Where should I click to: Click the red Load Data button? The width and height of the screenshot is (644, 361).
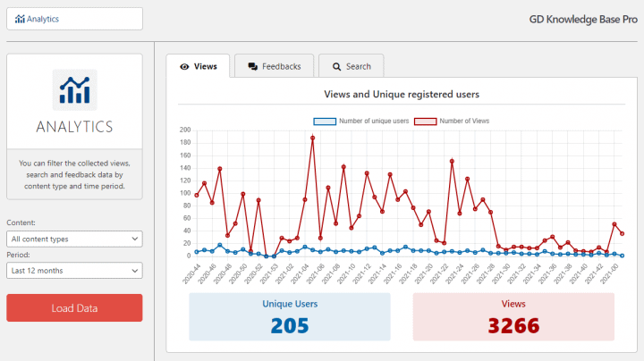[x=74, y=307]
